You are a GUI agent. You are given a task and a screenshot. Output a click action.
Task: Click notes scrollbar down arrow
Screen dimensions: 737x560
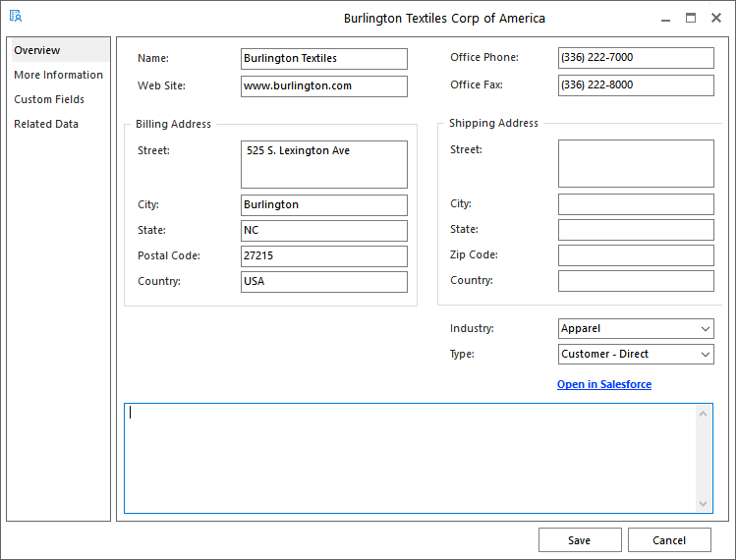click(x=704, y=504)
